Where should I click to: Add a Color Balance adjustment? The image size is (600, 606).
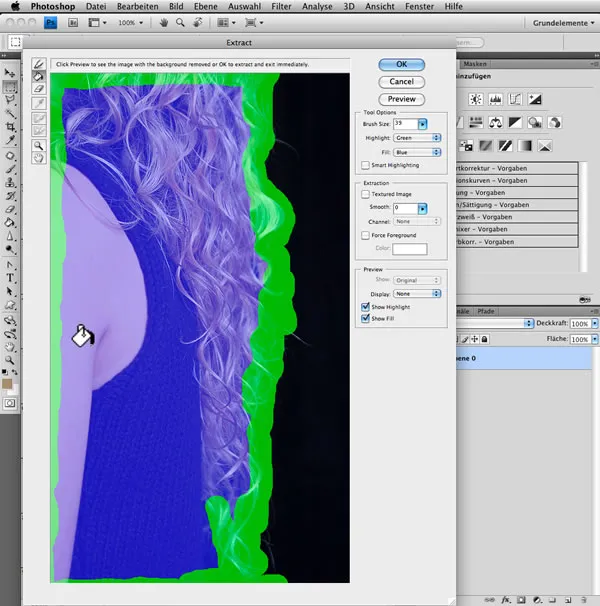(x=495, y=122)
